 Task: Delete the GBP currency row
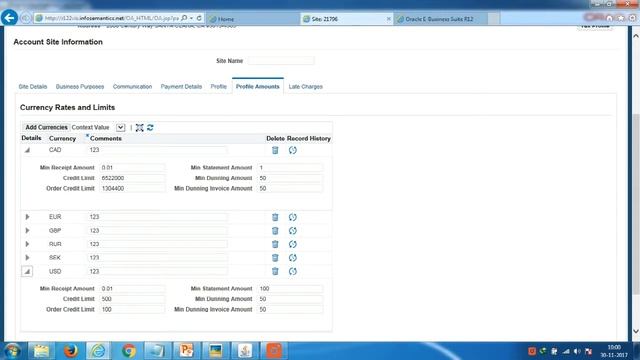coord(275,231)
